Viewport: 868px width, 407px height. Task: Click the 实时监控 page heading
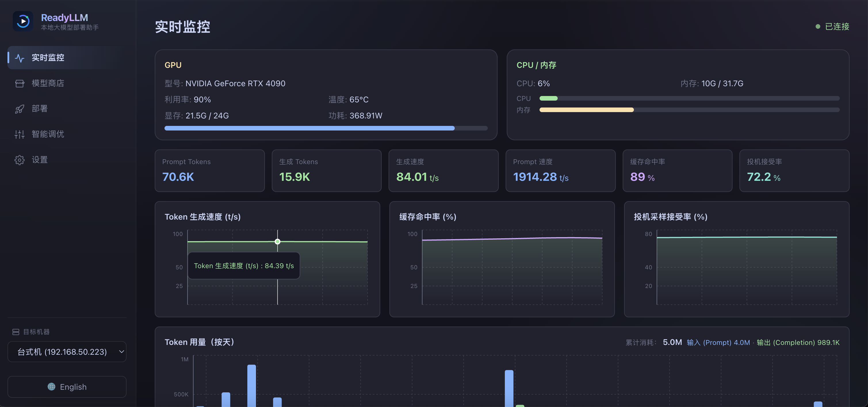click(183, 27)
